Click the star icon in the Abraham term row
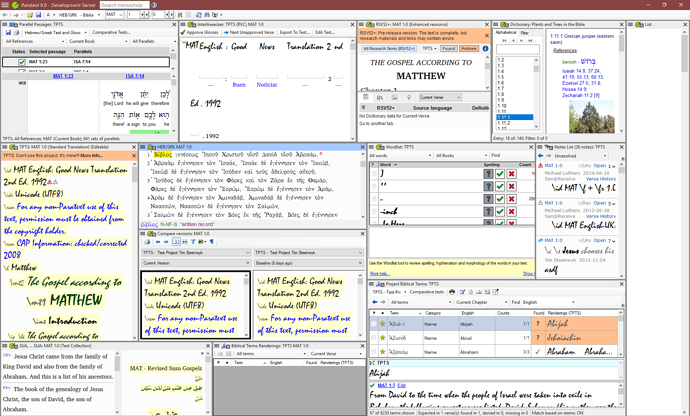Image resolution: width=690 pixels, height=416 pixels. pyautogui.click(x=382, y=352)
